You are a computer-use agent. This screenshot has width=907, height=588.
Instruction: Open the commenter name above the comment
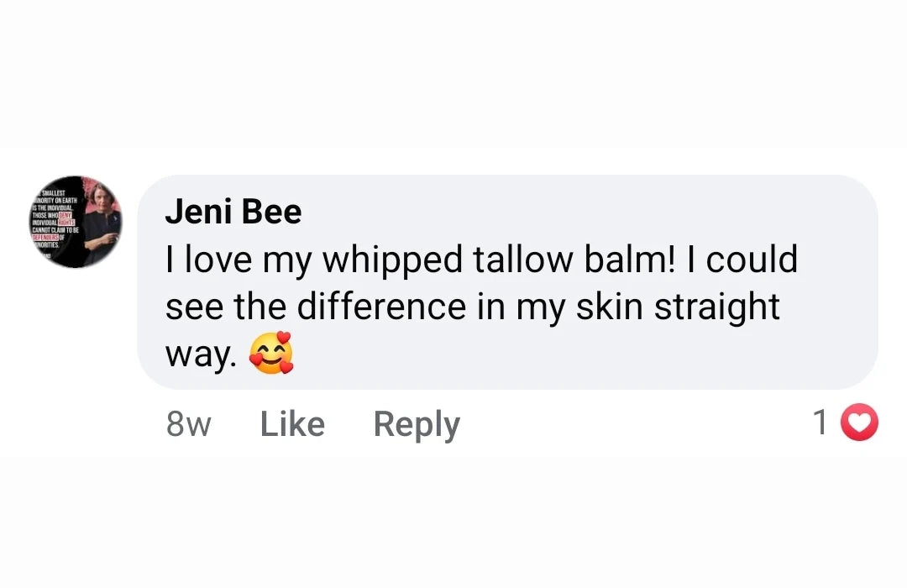coord(233,212)
